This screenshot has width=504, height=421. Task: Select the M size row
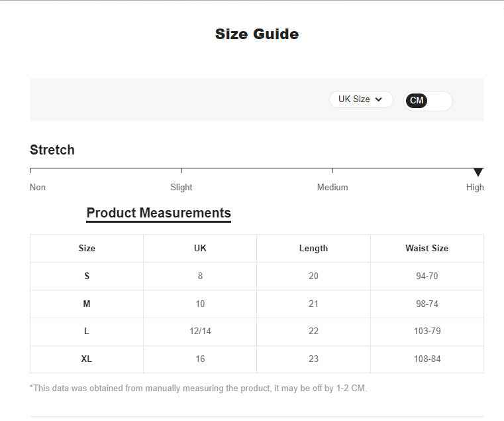[257, 304]
